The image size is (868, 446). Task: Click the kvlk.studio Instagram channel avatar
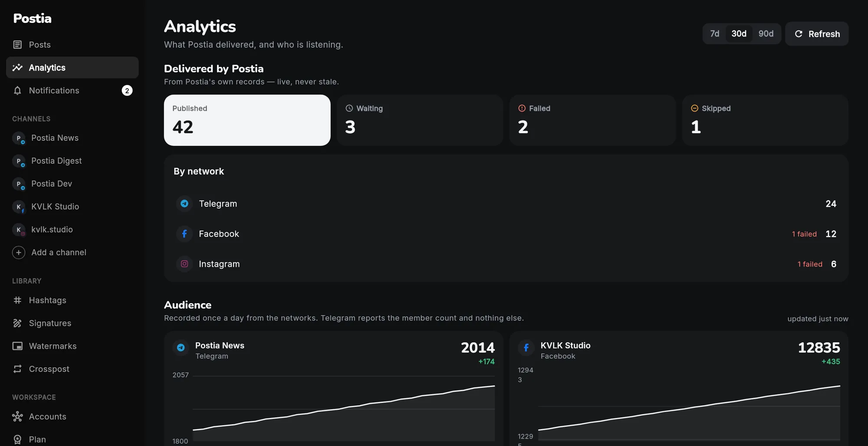coord(19,230)
